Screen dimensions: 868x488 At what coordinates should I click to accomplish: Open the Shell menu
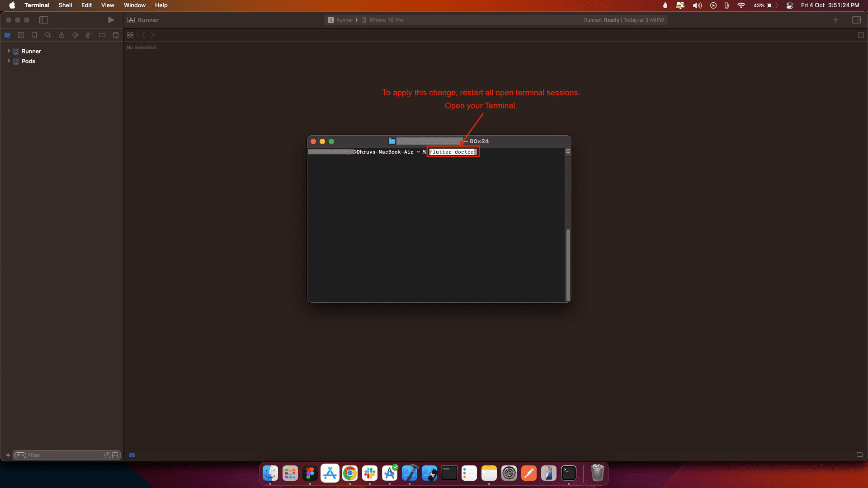65,5
